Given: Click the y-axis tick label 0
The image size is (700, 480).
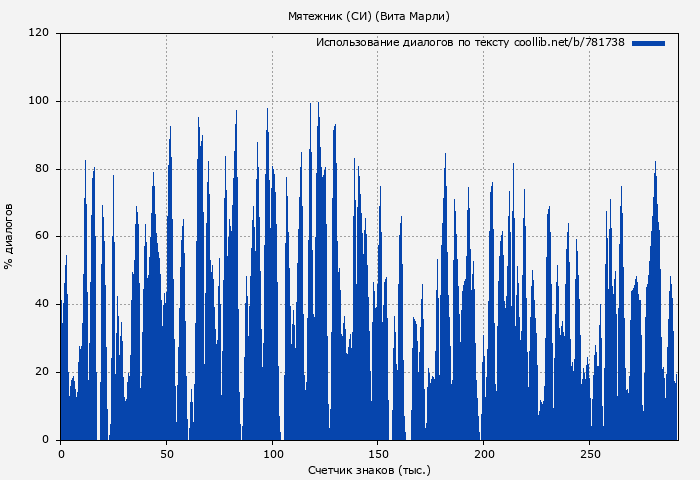Looking at the screenshot, I should click(x=46, y=440).
